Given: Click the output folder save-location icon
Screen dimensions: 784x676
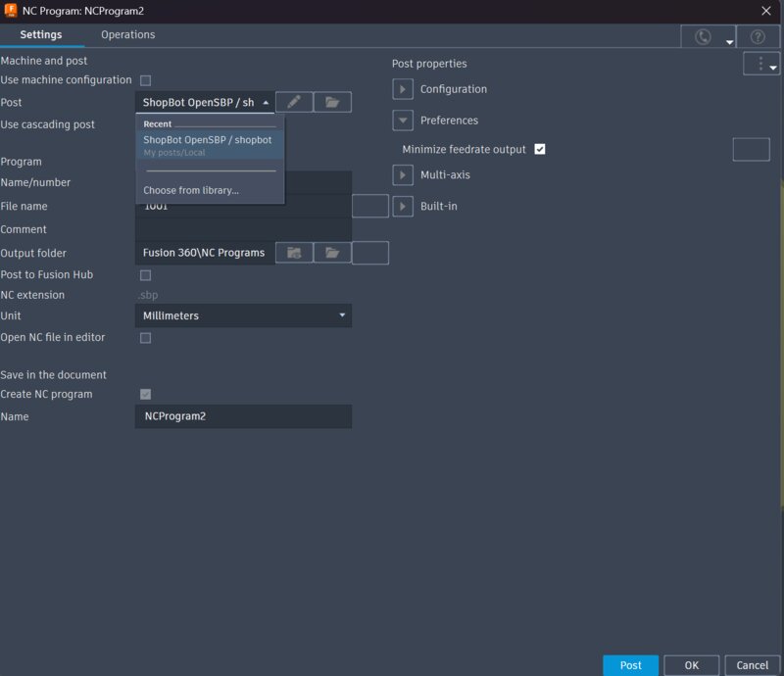Looking at the screenshot, I should [x=294, y=253].
